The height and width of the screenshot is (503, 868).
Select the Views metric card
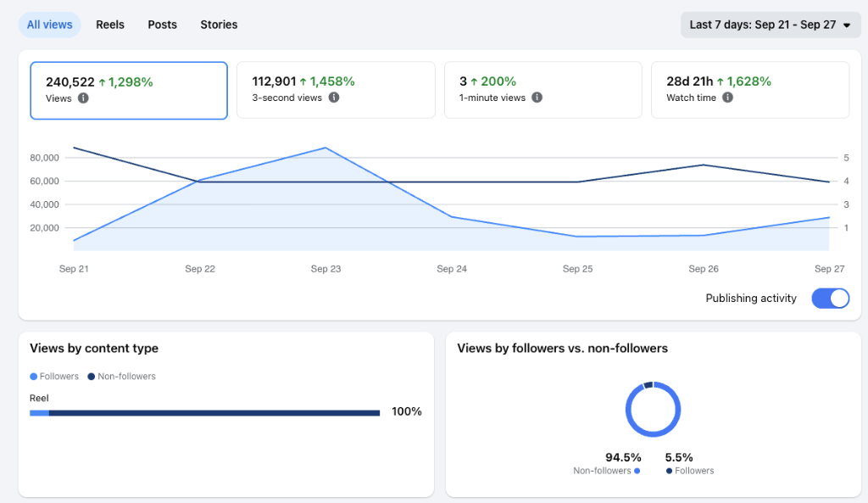pyautogui.click(x=129, y=90)
